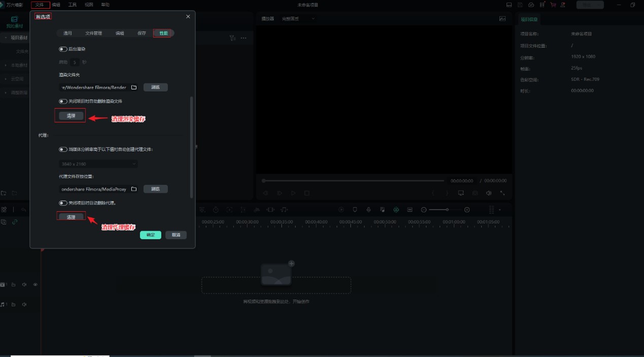Screen dimensions: 644x357
Task: Click the shopping cart icon in title bar
Action: pos(553,5)
